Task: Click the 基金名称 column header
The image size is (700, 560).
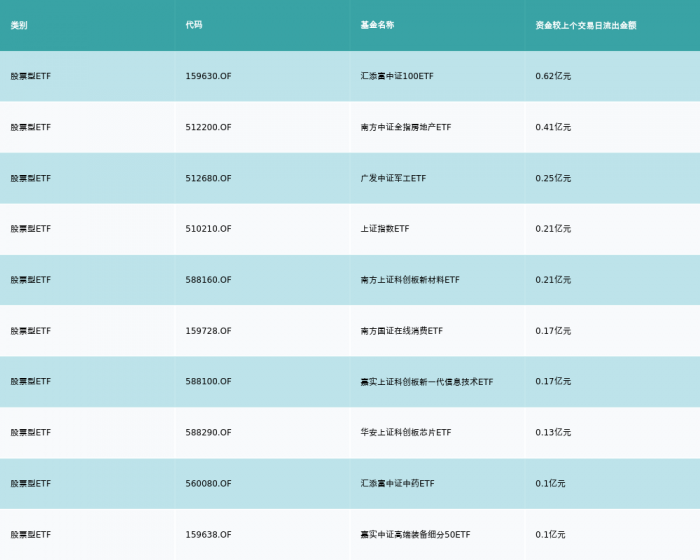Action: [377, 25]
